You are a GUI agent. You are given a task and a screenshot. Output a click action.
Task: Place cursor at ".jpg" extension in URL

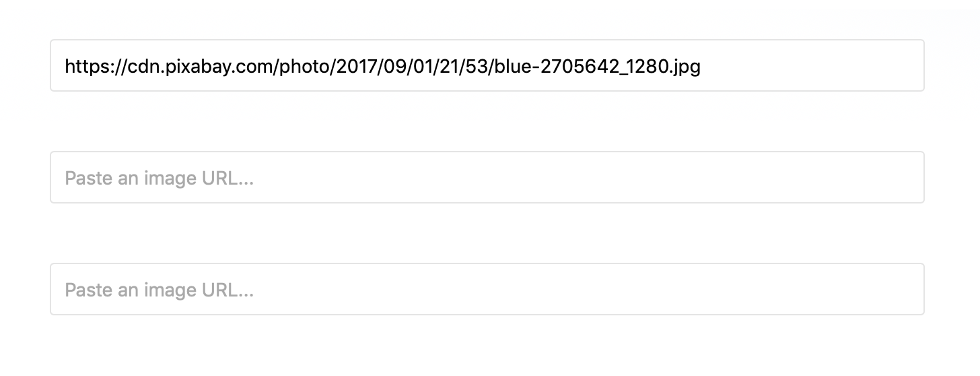click(x=685, y=67)
